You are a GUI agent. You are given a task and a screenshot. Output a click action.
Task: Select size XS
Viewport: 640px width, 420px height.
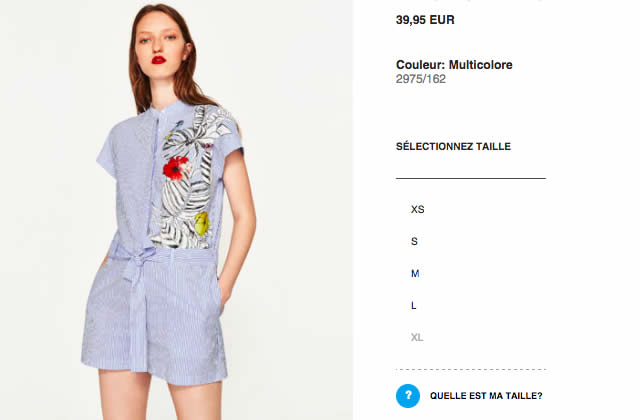[418, 209]
